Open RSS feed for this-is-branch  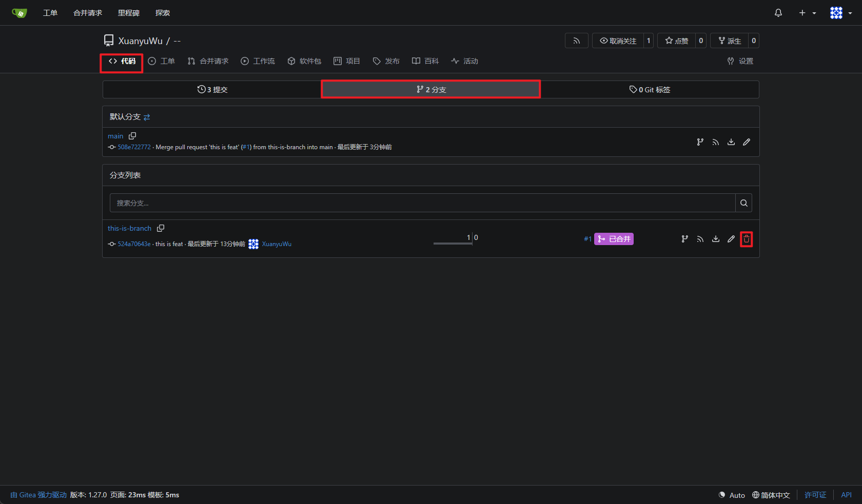click(700, 239)
